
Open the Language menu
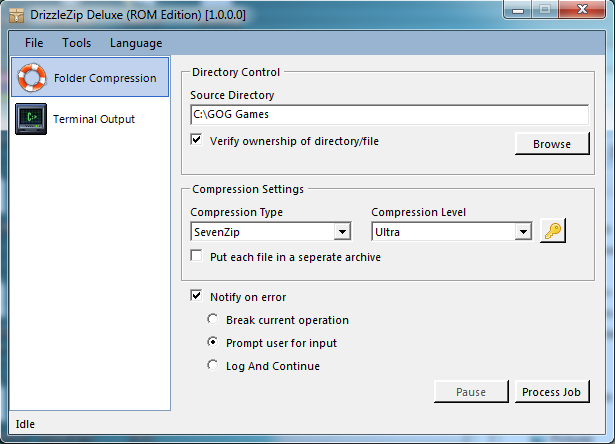pyautogui.click(x=136, y=43)
